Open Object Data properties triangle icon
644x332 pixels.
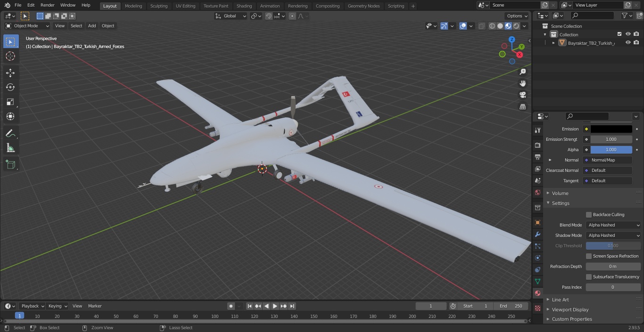(537, 281)
